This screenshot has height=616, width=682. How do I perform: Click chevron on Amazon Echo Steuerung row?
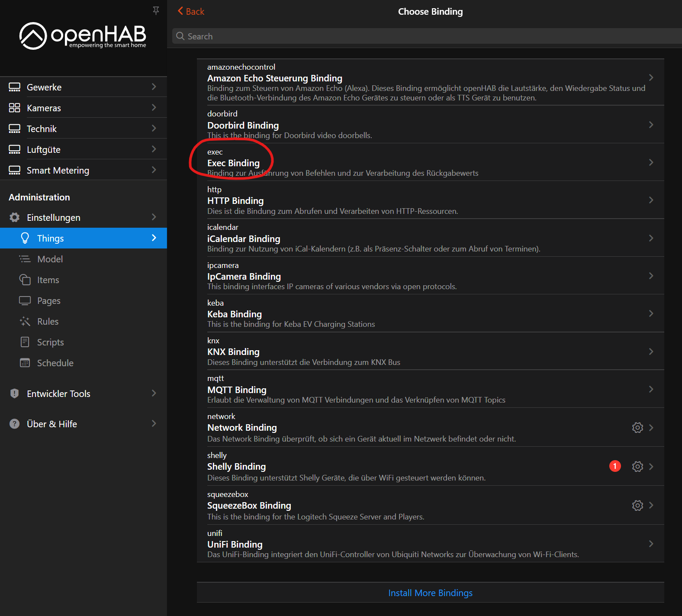(651, 77)
